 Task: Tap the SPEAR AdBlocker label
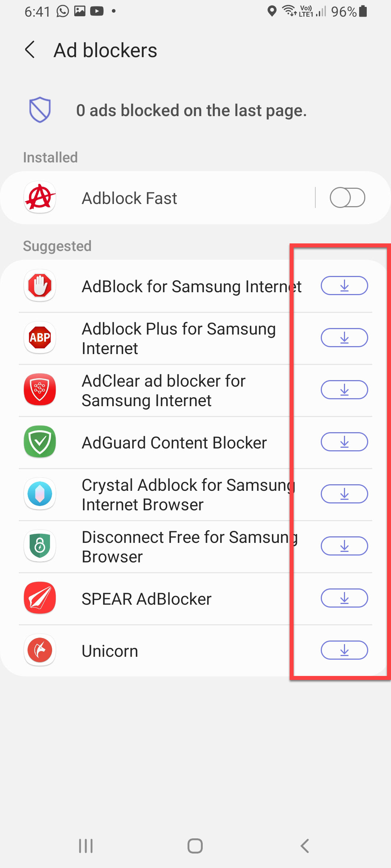point(147,599)
